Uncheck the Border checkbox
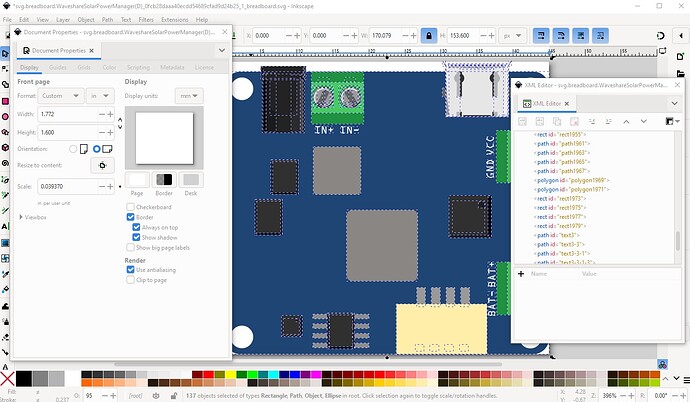Screen dimensions: 690x402 click(x=130, y=217)
